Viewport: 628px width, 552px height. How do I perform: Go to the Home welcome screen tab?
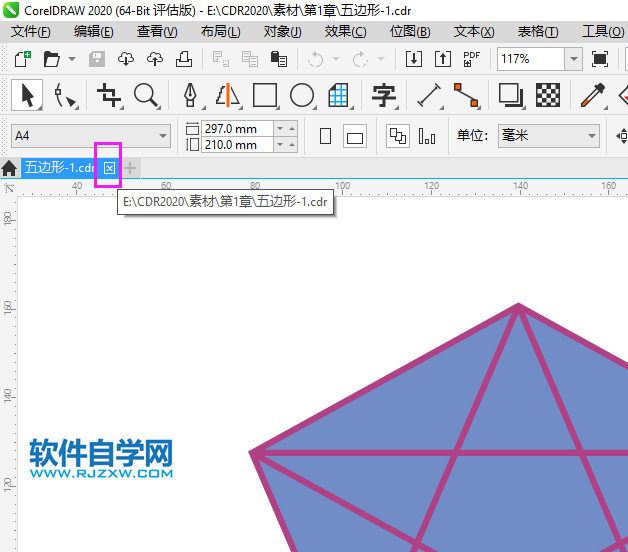point(9,168)
